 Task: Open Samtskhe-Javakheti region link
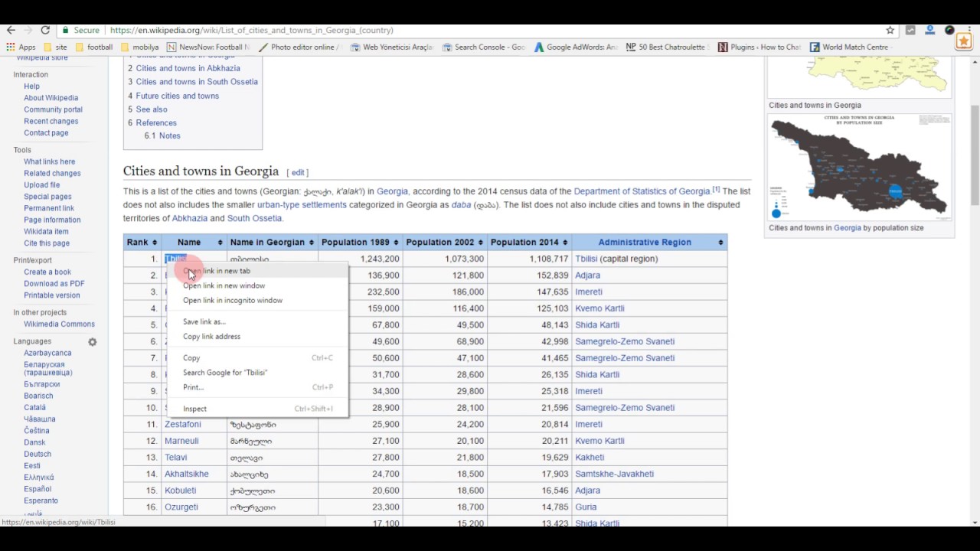pyautogui.click(x=614, y=474)
